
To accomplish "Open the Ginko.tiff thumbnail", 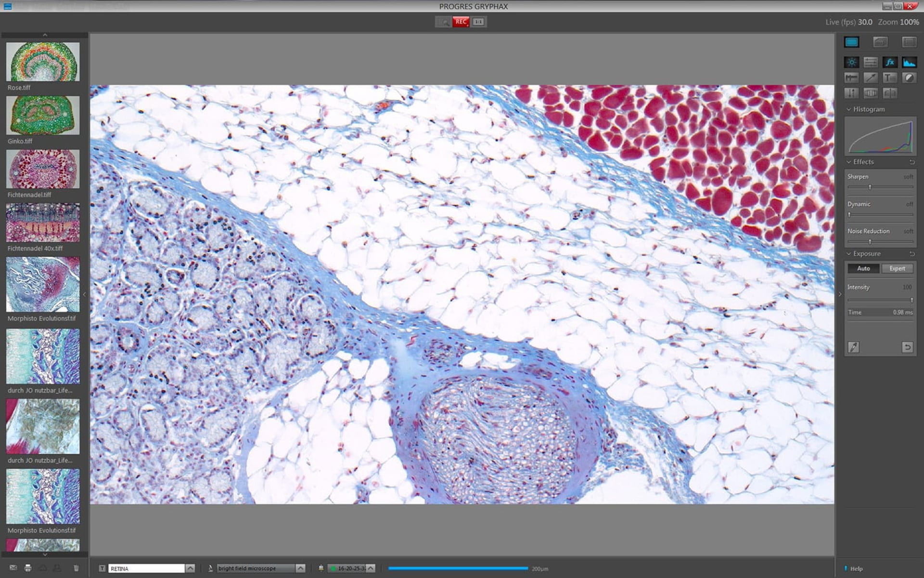I will click(42, 116).
